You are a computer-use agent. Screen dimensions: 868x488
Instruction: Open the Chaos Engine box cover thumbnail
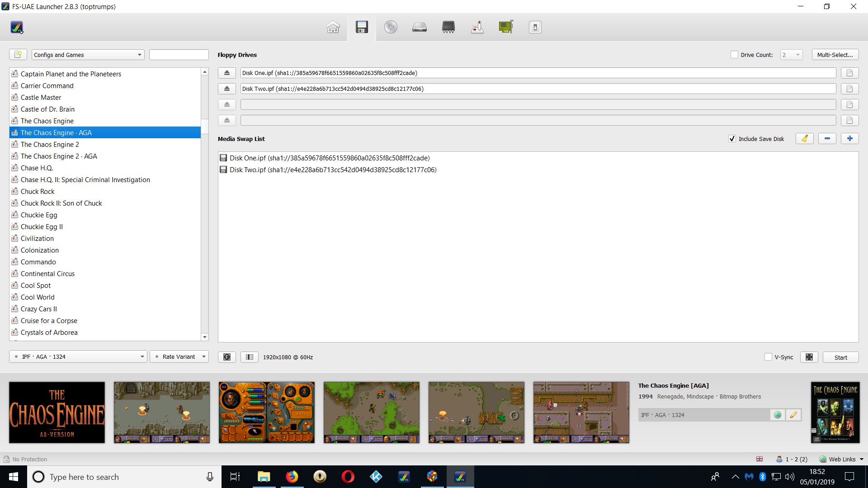coord(835,413)
